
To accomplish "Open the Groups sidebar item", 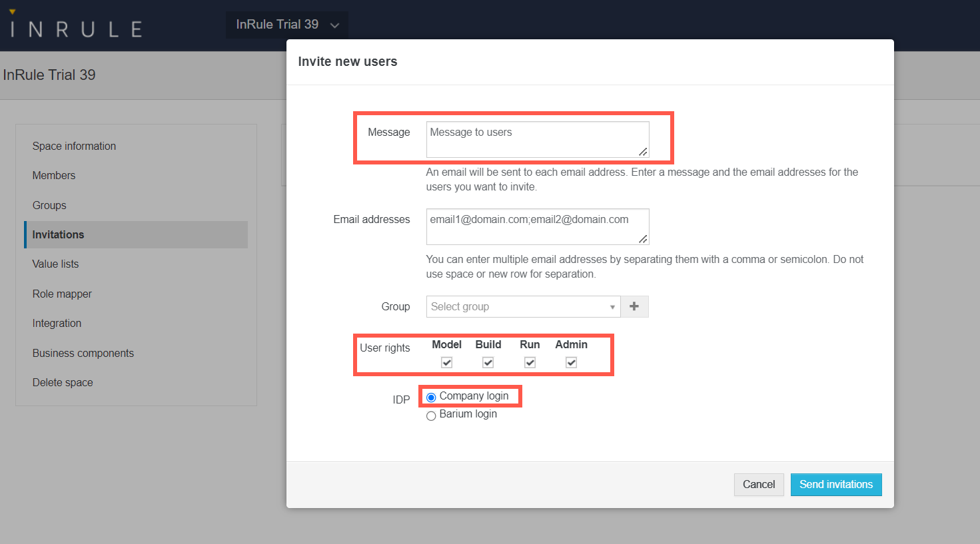I will coord(49,205).
